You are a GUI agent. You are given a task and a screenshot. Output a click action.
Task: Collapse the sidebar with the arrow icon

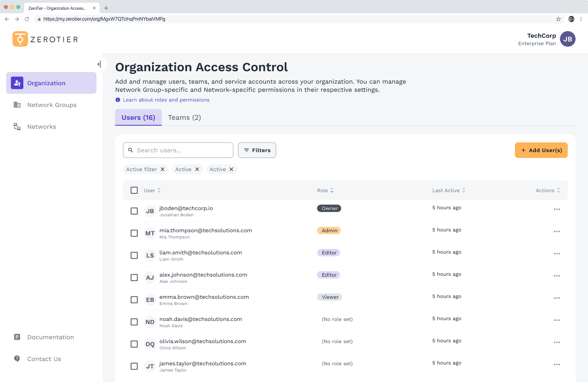pos(99,64)
